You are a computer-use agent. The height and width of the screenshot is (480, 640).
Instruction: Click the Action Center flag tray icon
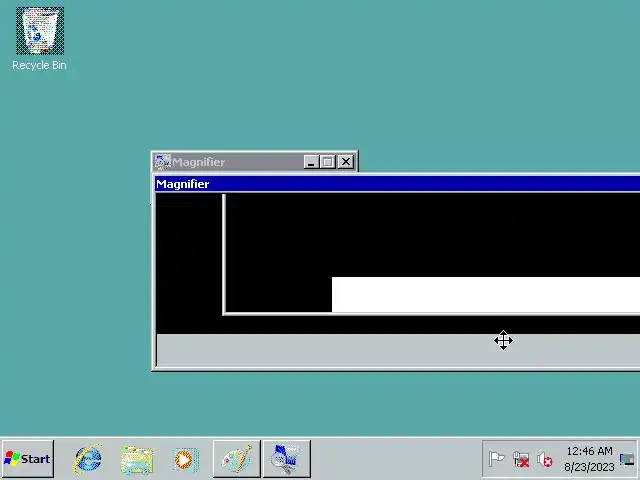tap(497, 459)
